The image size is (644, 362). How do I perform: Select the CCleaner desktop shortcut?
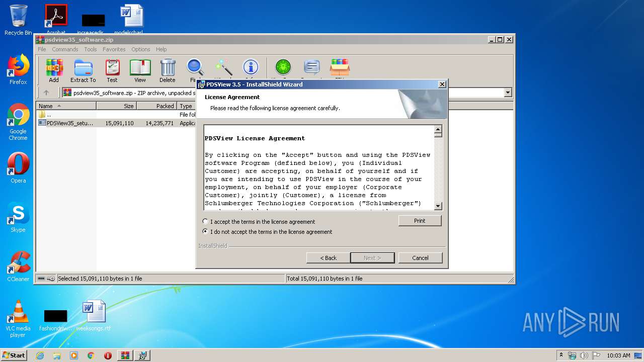coord(18,266)
